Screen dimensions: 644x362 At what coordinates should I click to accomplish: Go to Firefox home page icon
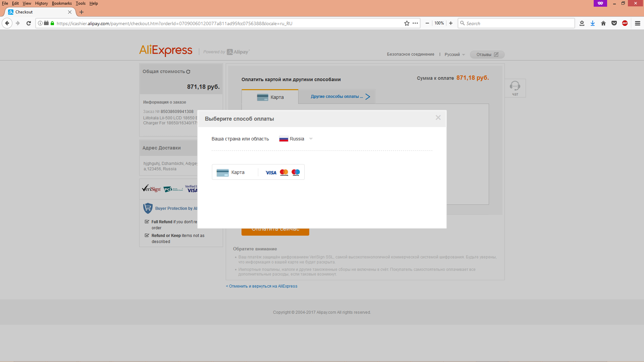click(603, 23)
